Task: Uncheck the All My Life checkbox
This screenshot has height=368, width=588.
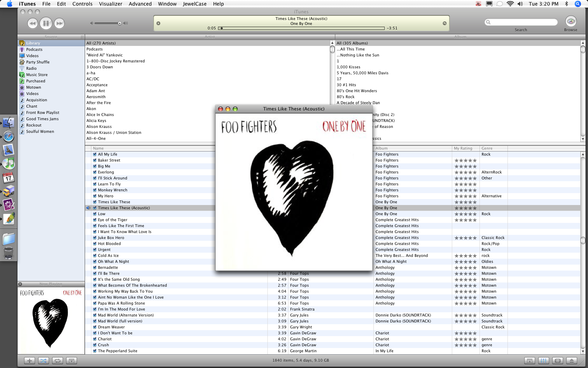Action: click(x=95, y=154)
